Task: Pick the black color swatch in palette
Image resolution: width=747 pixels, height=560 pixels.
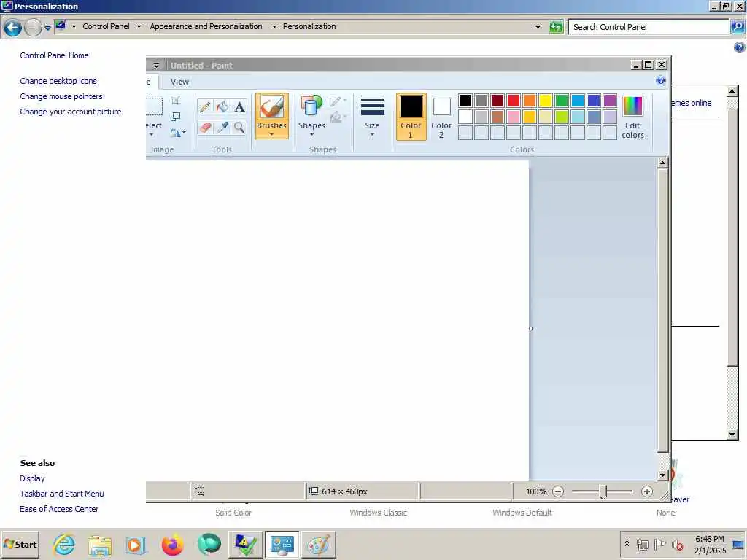Action: click(465, 101)
